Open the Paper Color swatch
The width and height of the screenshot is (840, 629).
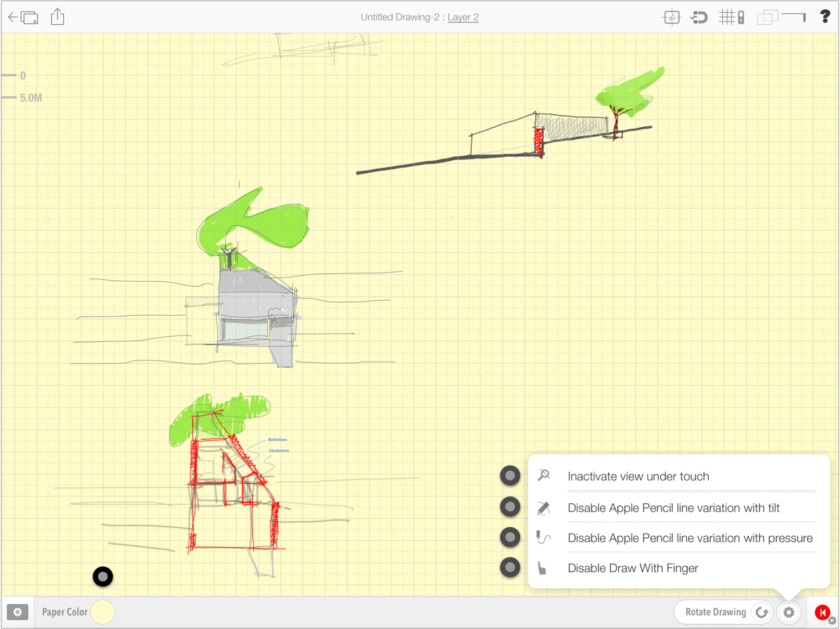103,613
